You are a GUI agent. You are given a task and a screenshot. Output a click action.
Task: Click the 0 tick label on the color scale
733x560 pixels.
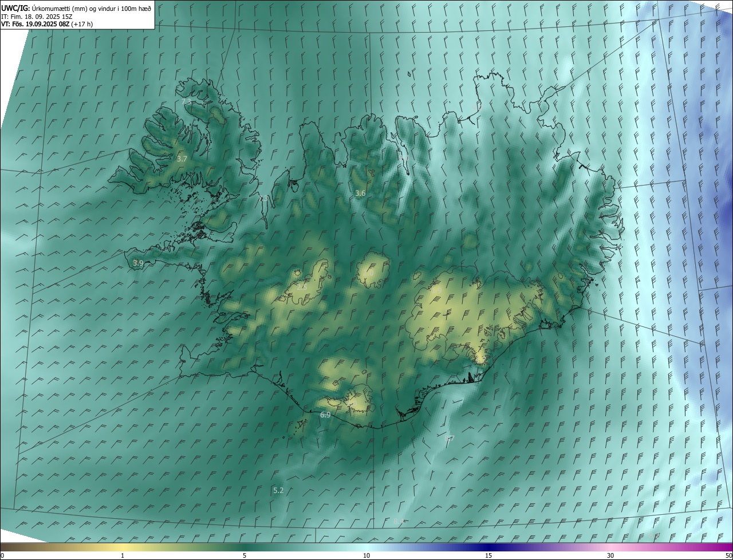click(2, 555)
